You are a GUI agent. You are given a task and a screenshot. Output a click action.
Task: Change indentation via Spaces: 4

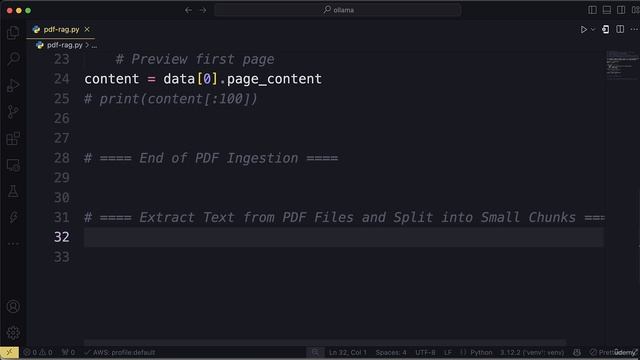[391, 352]
